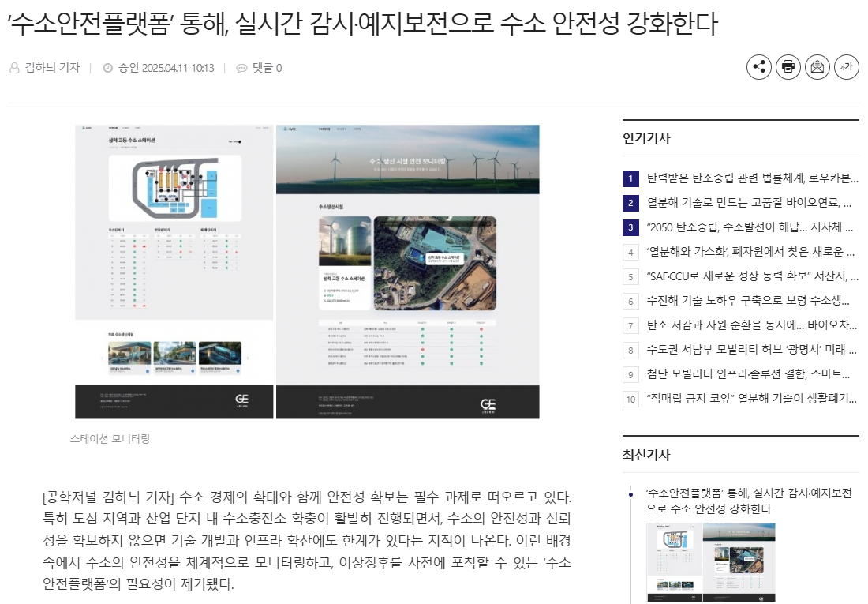
Task: Open latest article 수소안전플랫폼 headline
Action: coord(748,501)
